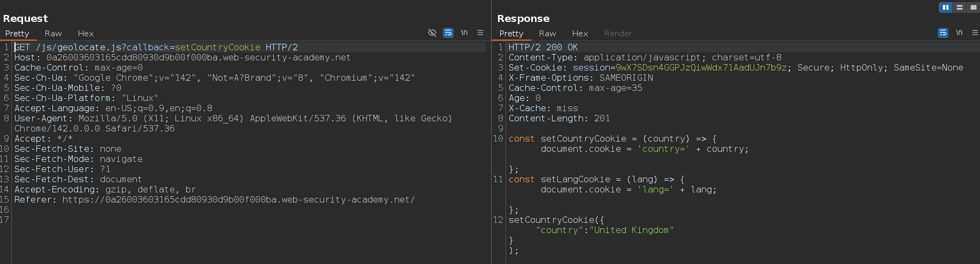Select the Pretty tab in Request
Image resolution: width=980 pixels, height=264 pixels.
click(17, 34)
